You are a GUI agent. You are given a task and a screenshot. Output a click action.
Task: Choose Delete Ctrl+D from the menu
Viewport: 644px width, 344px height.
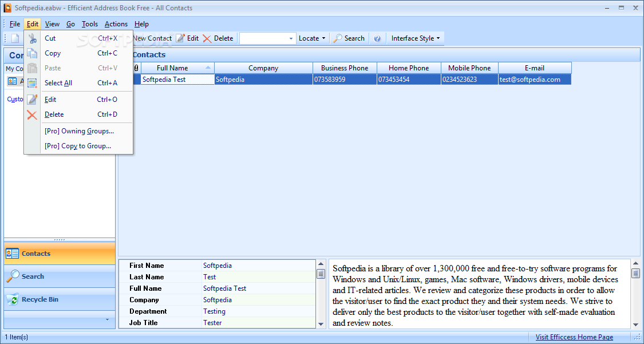click(78, 114)
